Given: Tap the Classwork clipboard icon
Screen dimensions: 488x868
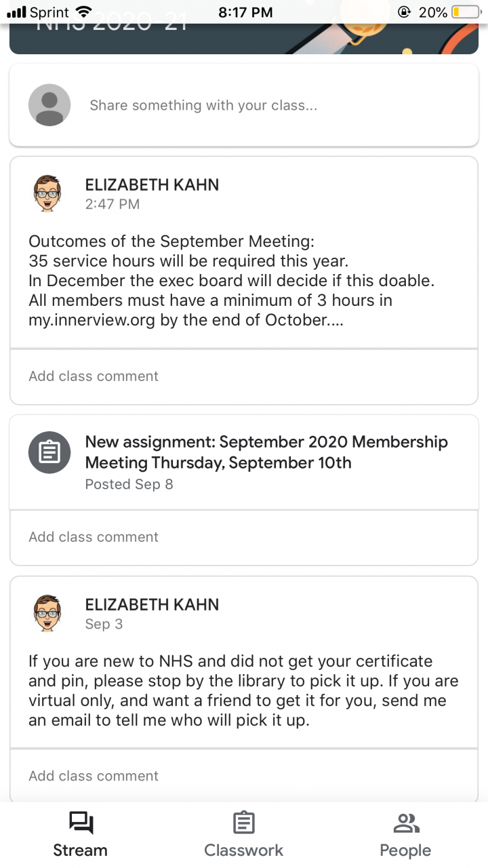Looking at the screenshot, I should pos(243,823).
